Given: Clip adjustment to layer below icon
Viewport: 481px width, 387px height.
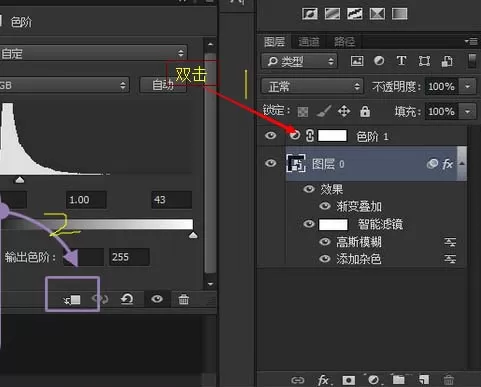Looking at the screenshot, I should [72, 300].
